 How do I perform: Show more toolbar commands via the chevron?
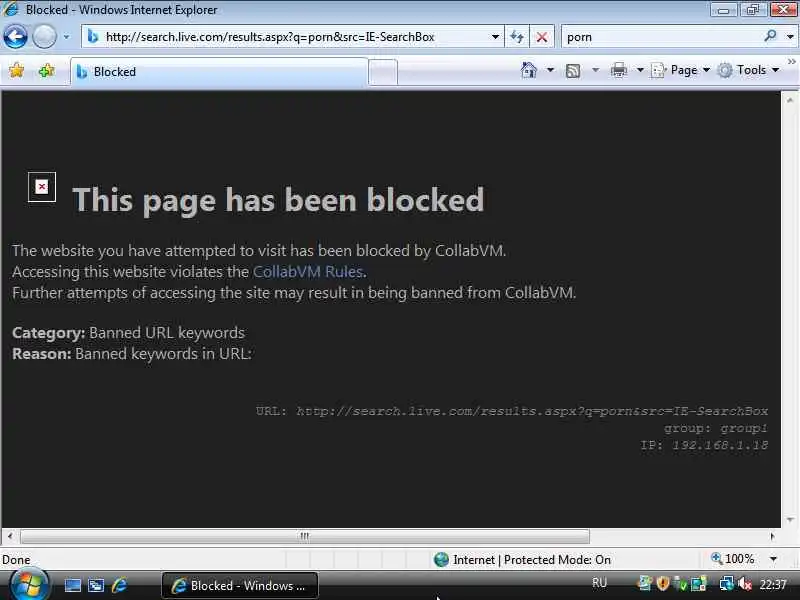[791, 62]
